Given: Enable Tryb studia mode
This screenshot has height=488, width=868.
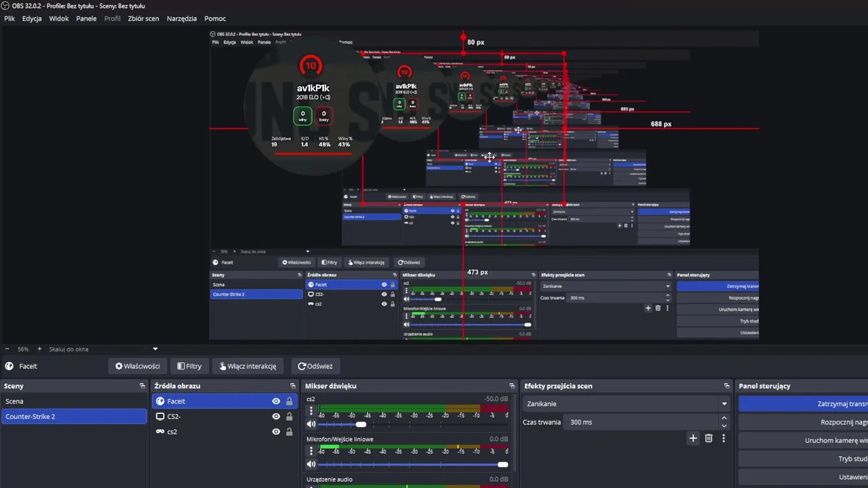Looking at the screenshot, I should [x=803, y=459].
